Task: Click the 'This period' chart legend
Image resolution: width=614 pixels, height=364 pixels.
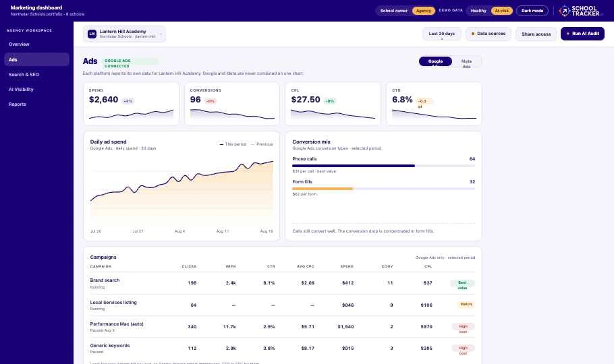Action: [233, 144]
